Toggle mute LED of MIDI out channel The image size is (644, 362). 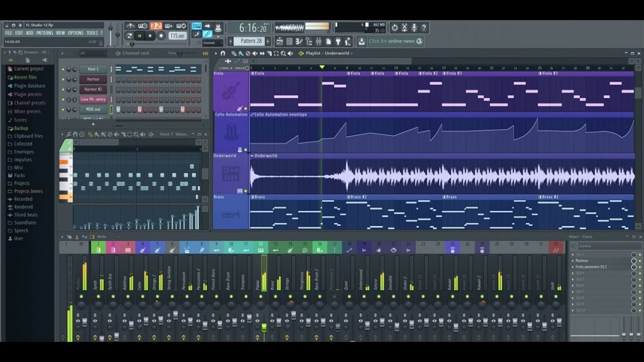(x=63, y=110)
